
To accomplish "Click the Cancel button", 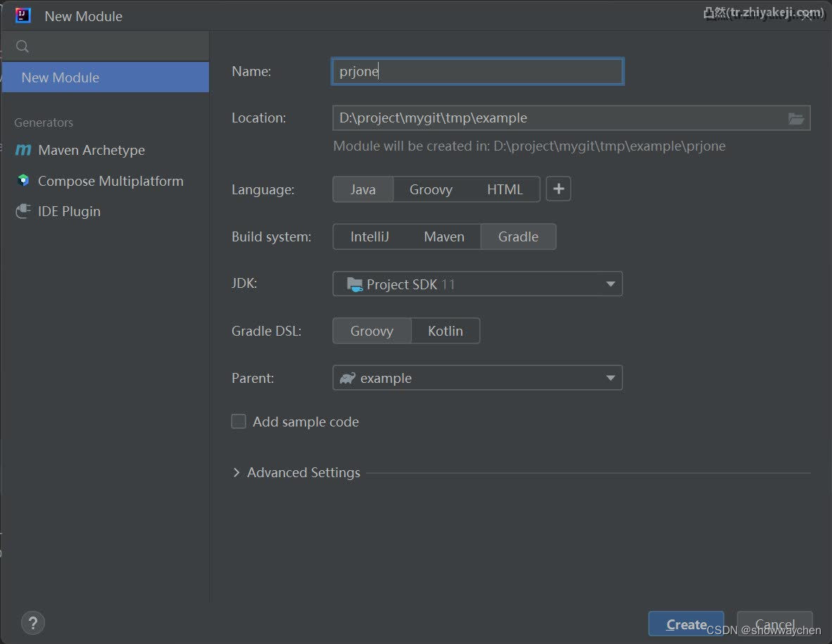I will [x=775, y=624].
